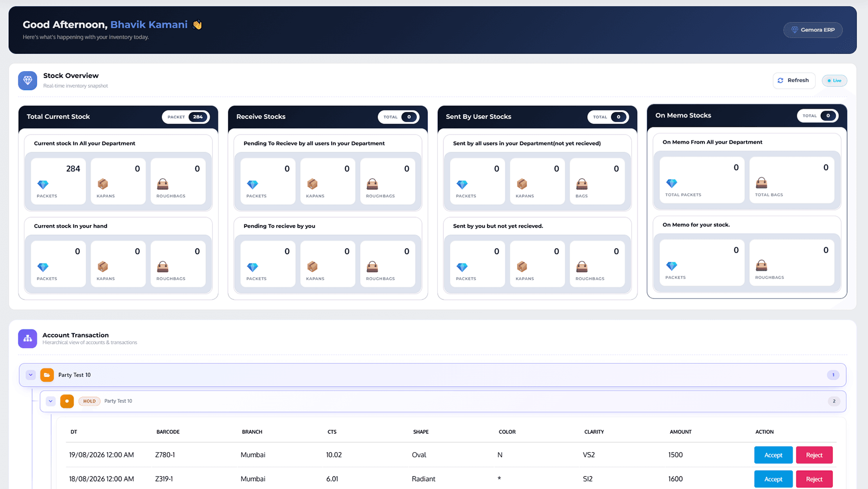
Task: Click the packets diamond icon showing 284
Action: click(x=43, y=184)
